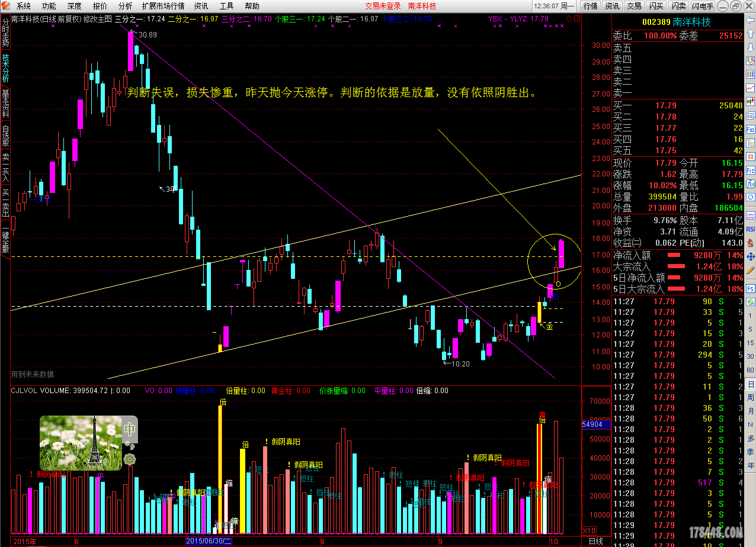
Task: Click the stock code 002389 header
Action: point(656,22)
